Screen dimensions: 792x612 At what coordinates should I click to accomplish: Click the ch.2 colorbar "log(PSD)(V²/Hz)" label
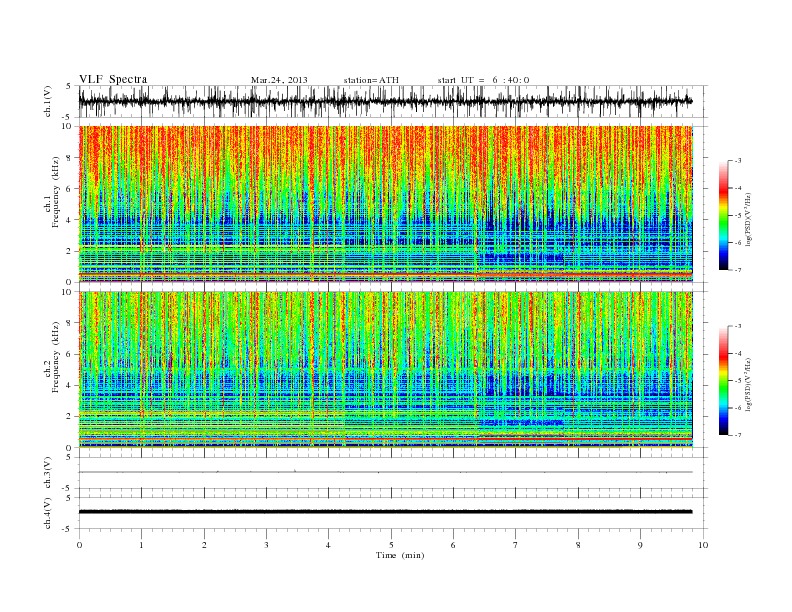[x=749, y=384]
